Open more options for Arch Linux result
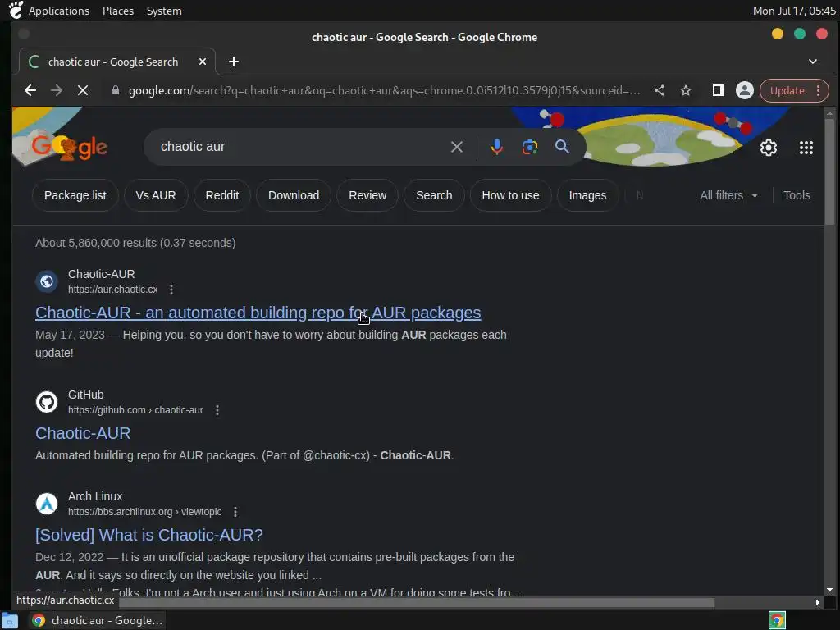Screen dimensions: 840x630 235,512
